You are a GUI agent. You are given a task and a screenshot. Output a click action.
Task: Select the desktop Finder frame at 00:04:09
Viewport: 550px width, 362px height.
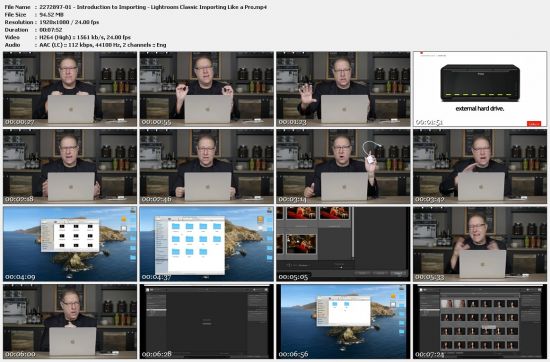[70, 244]
